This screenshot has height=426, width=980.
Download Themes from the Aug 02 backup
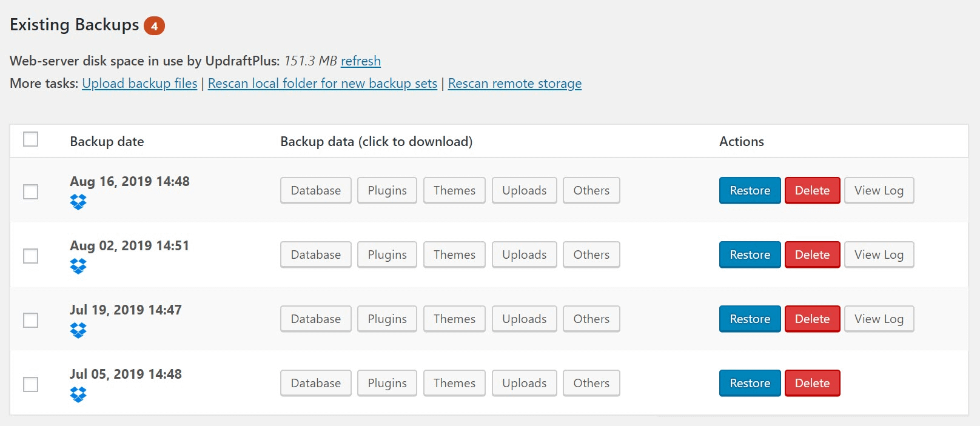pyautogui.click(x=454, y=255)
